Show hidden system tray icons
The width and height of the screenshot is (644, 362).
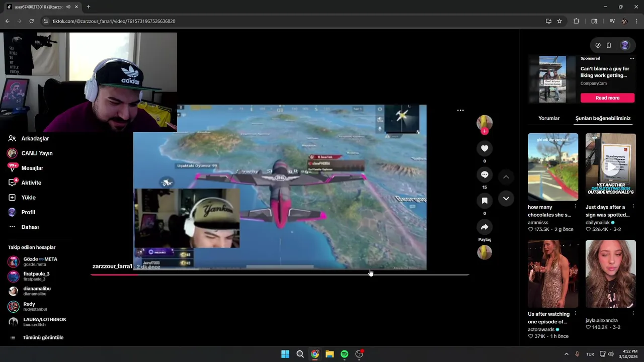[566, 354]
